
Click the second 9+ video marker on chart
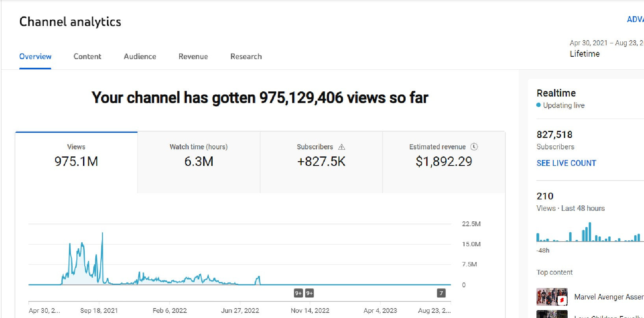pos(310,293)
